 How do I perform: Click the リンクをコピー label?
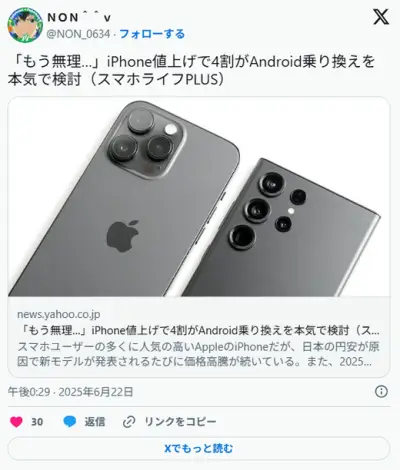tap(180, 422)
